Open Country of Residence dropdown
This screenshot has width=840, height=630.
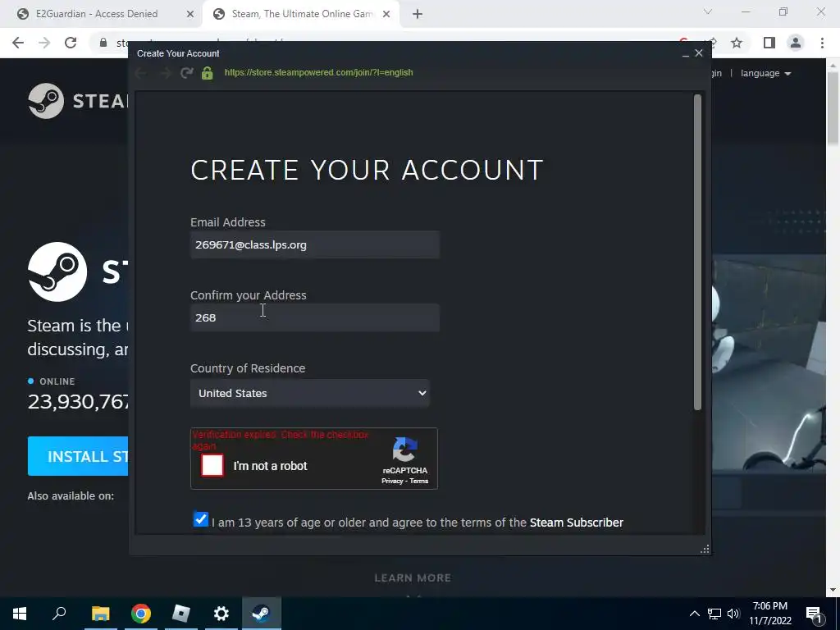point(309,393)
